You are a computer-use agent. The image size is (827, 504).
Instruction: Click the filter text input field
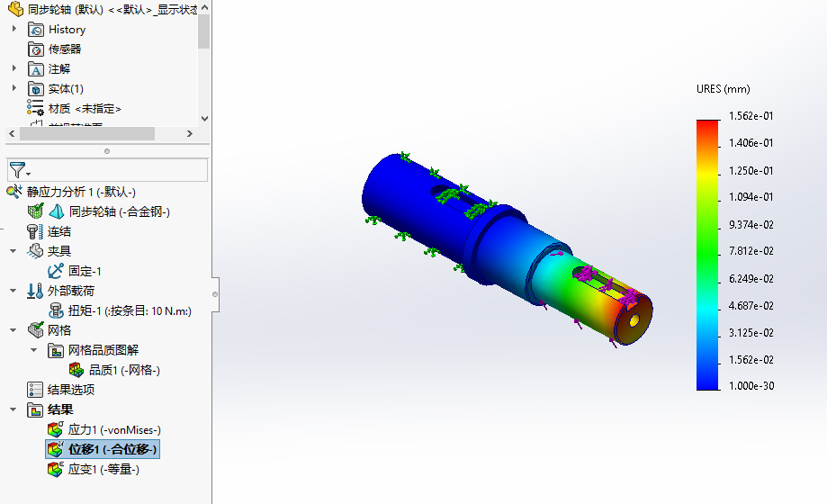click(x=108, y=170)
